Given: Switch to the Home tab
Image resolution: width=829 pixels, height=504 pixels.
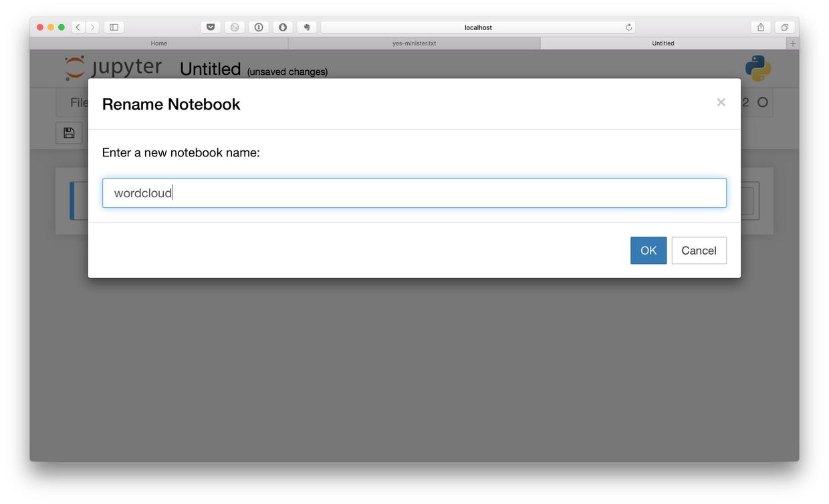Looking at the screenshot, I should point(159,43).
